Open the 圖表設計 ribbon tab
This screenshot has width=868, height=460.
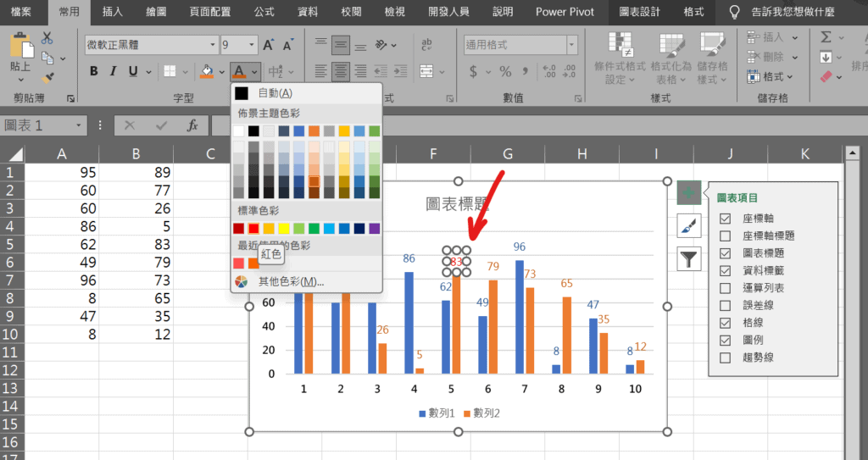(642, 12)
